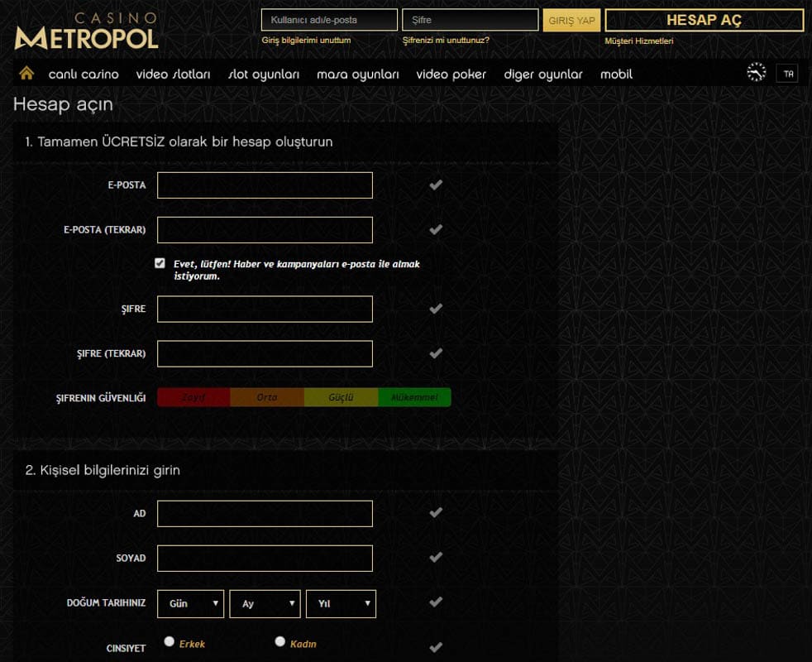Open masa oyunları menu
This screenshot has height=662, width=812.
(x=358, y=74)
